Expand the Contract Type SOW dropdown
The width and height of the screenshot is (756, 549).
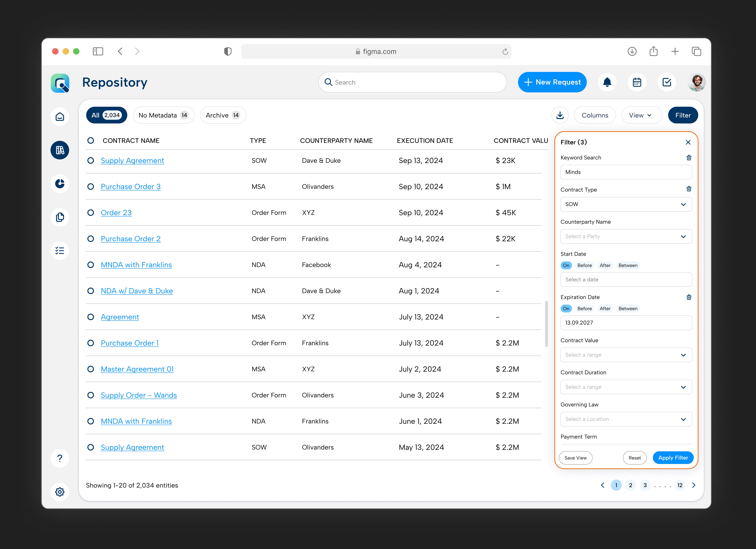pyautogui.click(x=626, y=204)
